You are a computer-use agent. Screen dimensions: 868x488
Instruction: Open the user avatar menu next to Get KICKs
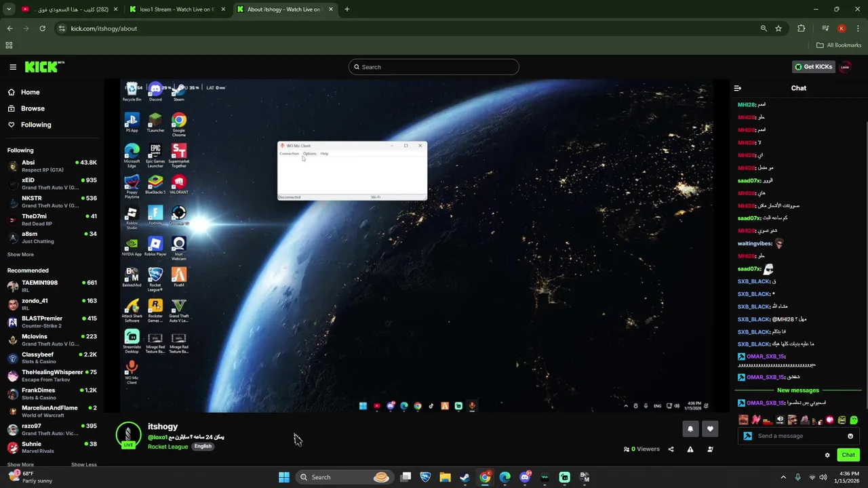[845, 67]
